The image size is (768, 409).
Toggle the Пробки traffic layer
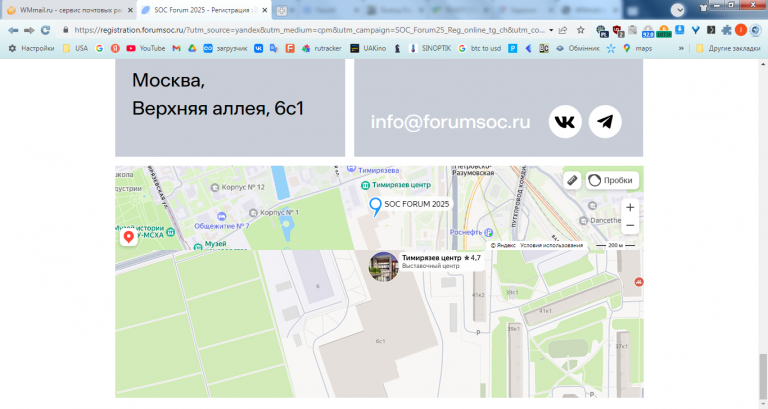point(612,180)
